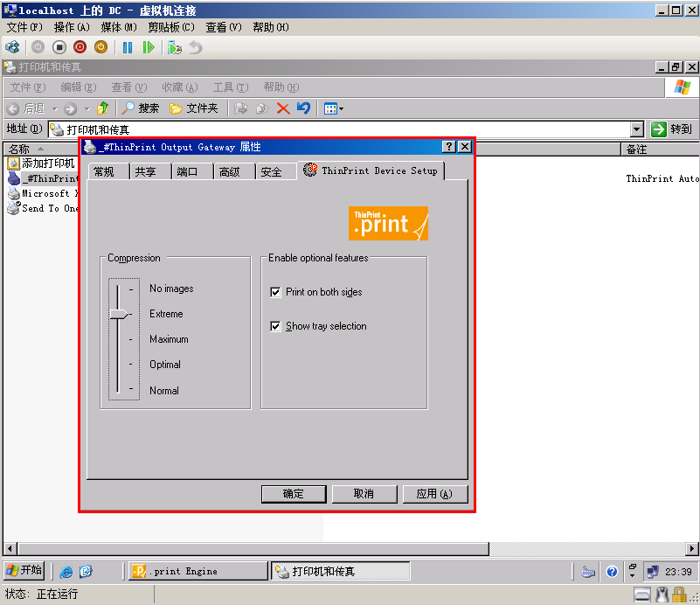Open the 文件(F) menu of VM connection

click(x=24, y=27)
